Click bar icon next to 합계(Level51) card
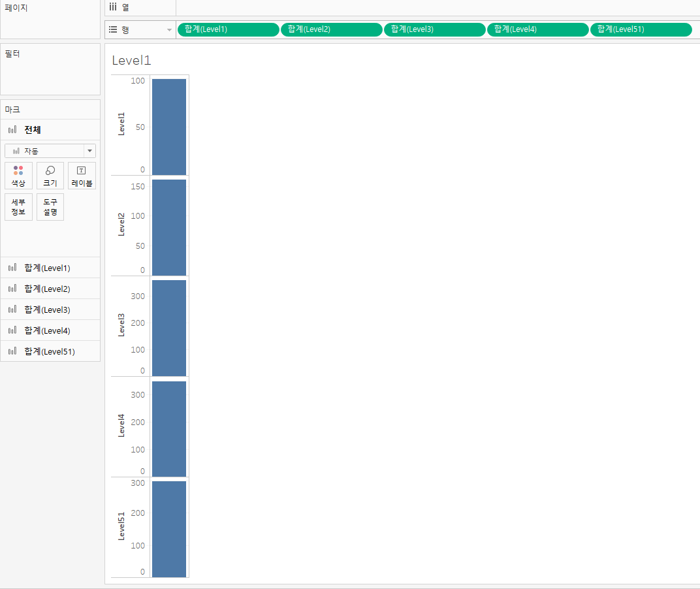700x589 pixels. coord(12,351)
